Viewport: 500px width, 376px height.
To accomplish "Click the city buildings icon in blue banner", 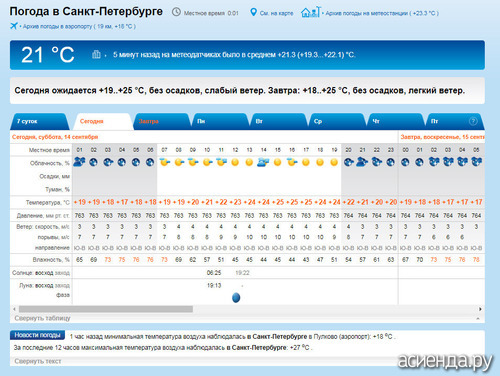I will point(96,54).
